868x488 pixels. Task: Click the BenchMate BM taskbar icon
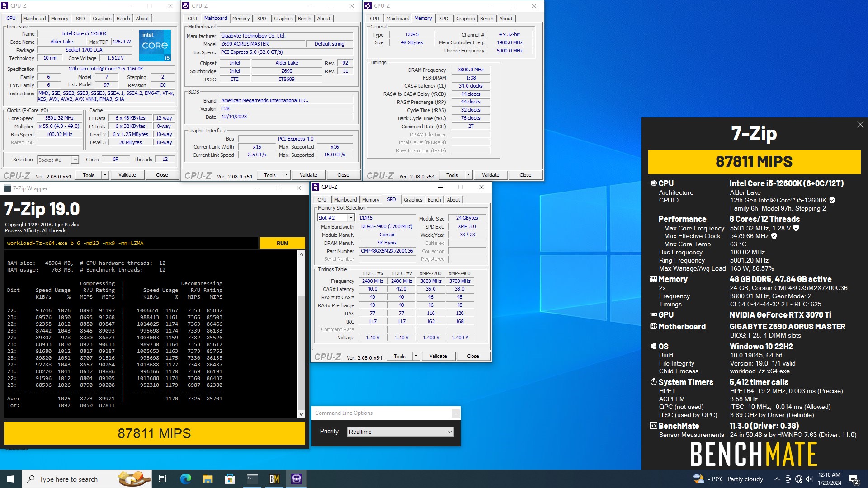[x=274, y=479]
